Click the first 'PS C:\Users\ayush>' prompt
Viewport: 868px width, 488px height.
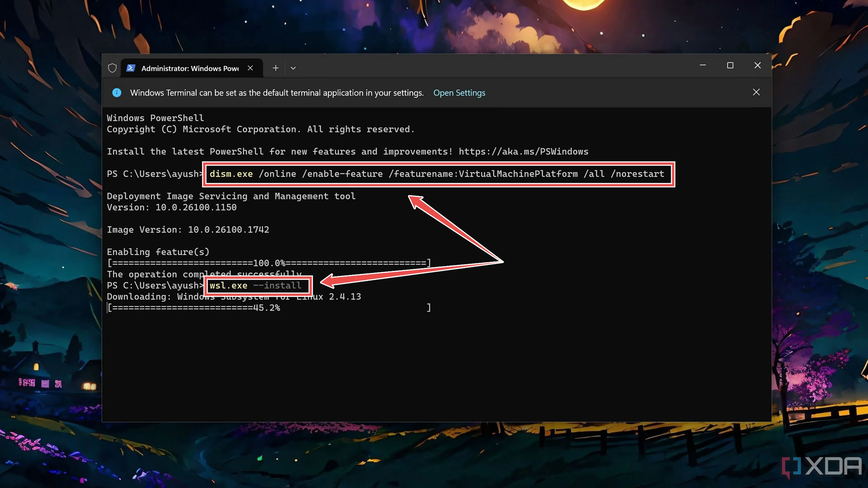155,174
